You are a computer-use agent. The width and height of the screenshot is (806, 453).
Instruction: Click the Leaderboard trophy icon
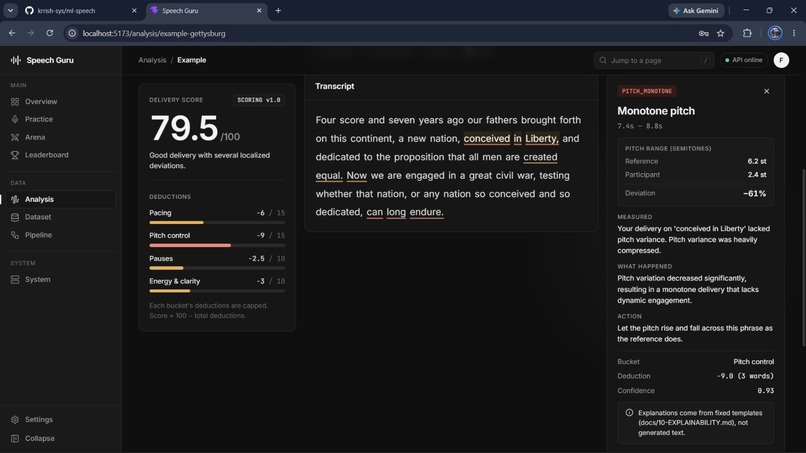click(x=15, y=155)
